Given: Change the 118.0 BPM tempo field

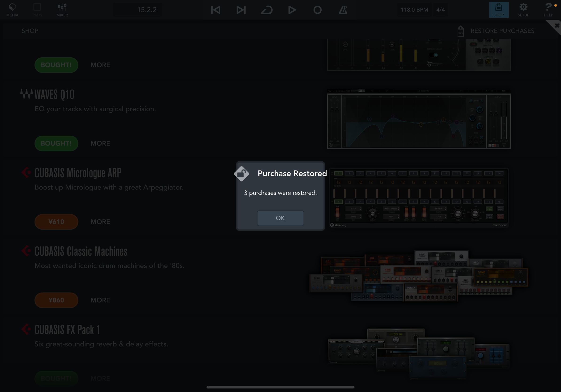Looking at the screenshot, I should [x=414, y=10].
